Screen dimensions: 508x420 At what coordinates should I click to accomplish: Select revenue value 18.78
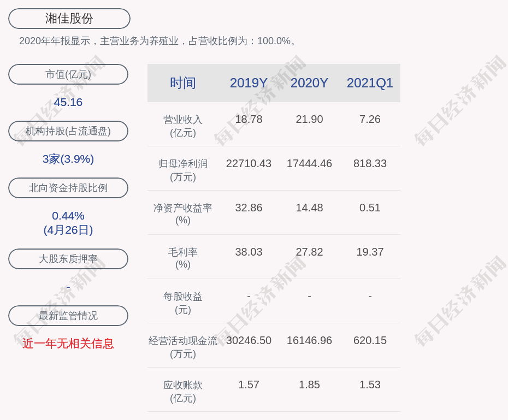coord(249,119)
